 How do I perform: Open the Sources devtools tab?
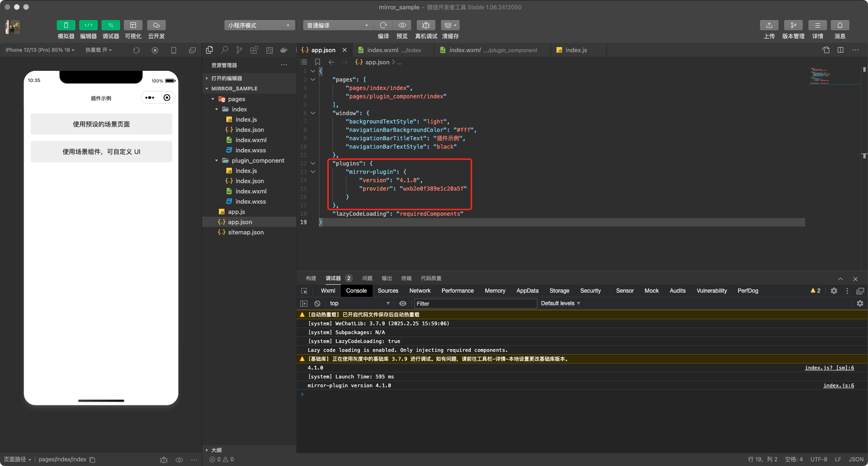pos(388,291)
